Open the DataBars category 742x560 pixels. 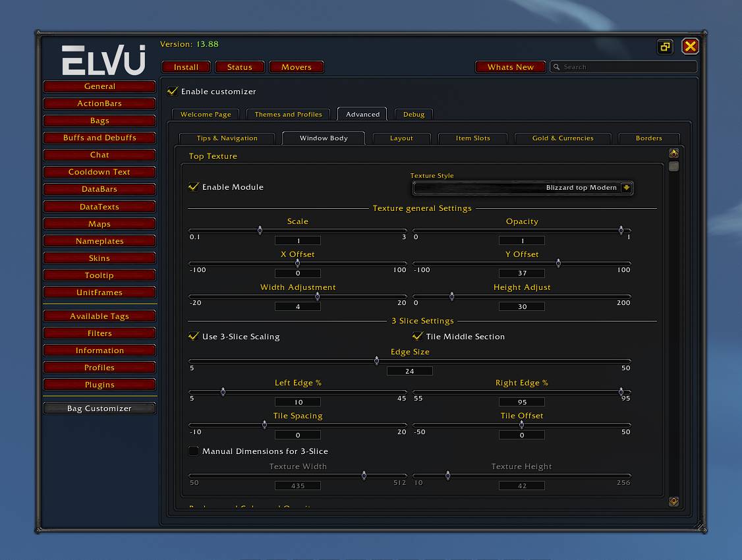[x=100, y=189]
